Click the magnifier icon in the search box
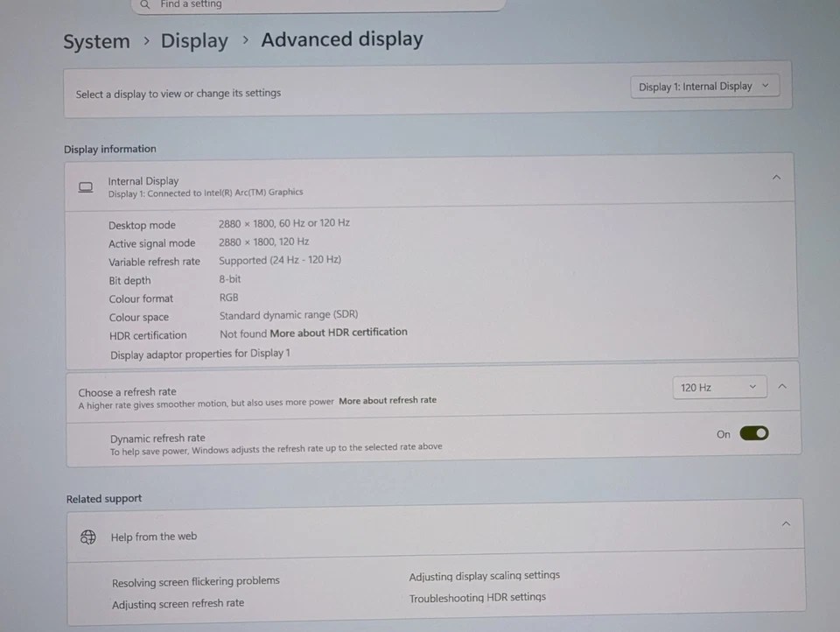 pos(145,4)
